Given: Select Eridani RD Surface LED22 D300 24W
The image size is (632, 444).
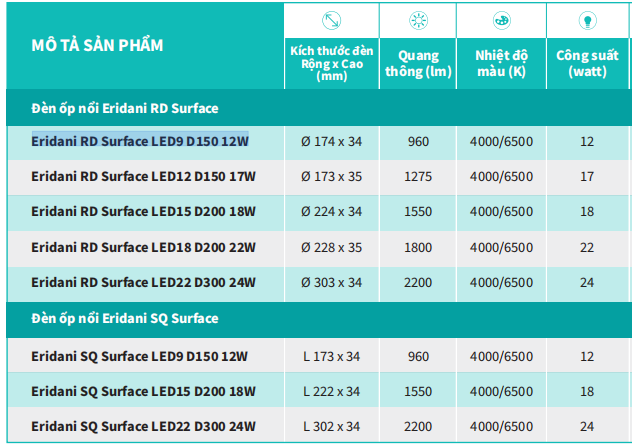Looking at the screenshot, I should point(143,282).
